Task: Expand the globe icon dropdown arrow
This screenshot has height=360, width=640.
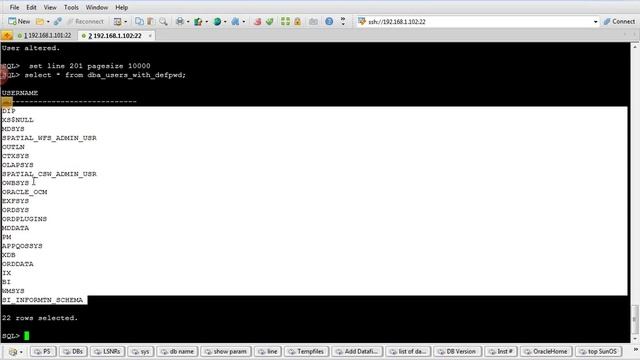Action: 225,22
